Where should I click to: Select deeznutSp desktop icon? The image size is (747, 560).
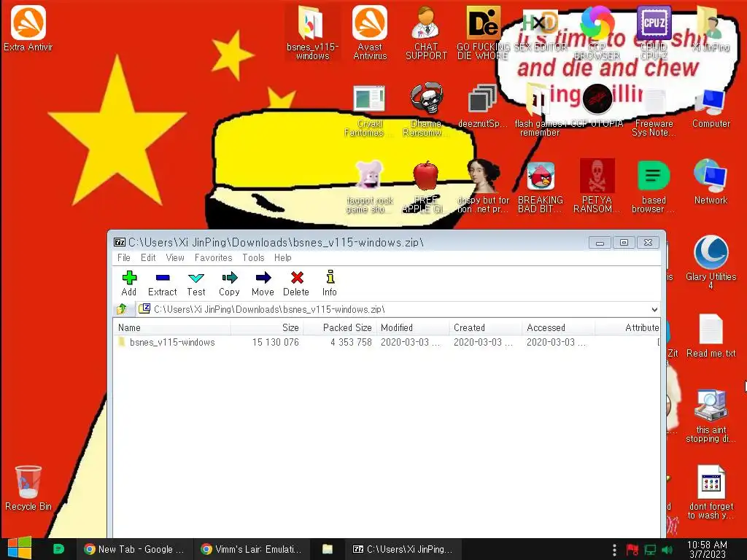click(483, 106)
